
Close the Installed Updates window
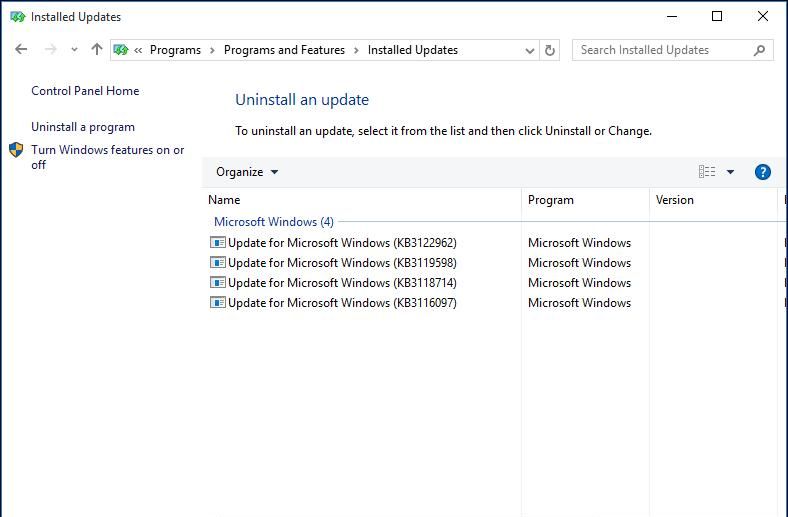pyautogui.click(x=762, y=17)
